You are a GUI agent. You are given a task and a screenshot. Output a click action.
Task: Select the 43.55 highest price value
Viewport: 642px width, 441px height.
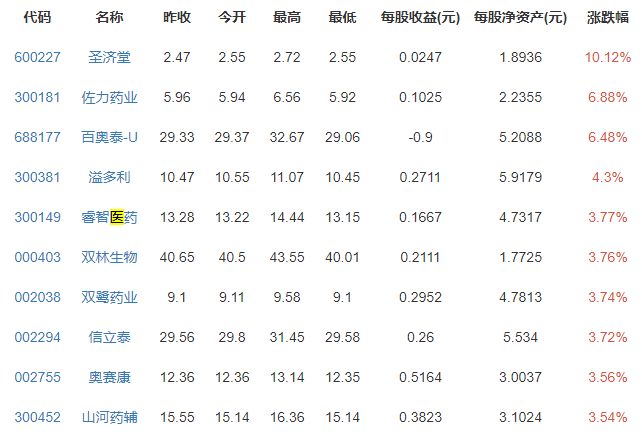[x=287, y=257]
